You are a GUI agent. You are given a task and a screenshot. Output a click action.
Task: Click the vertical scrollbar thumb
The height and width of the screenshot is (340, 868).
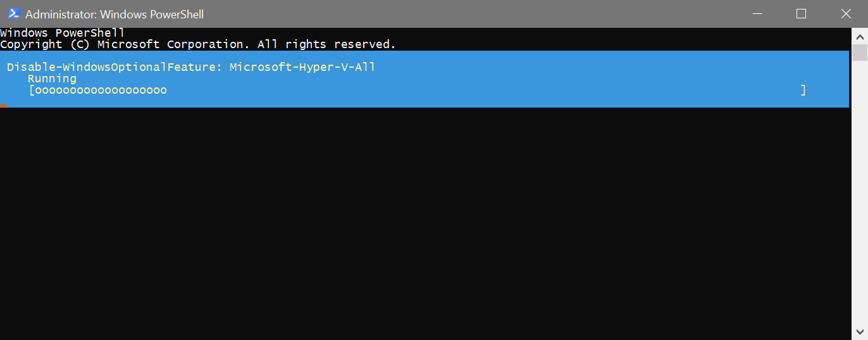pos(859,52)
